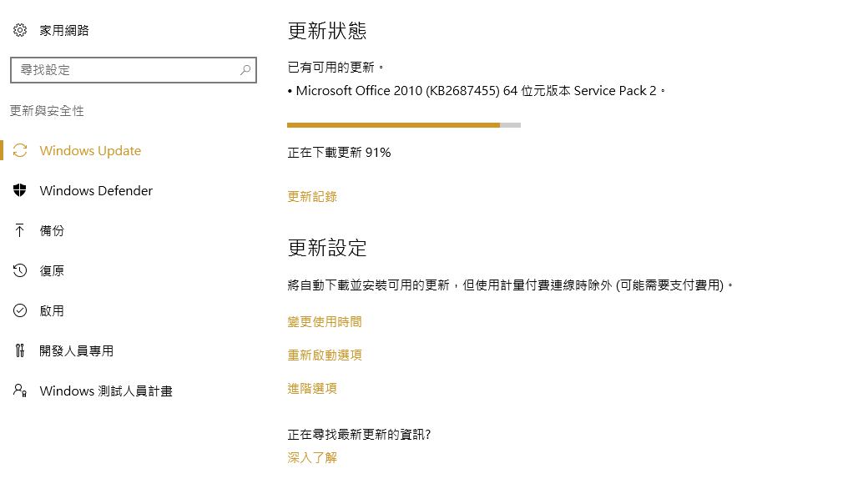Click the update download progress bar
This screenshot has height=504, width=868.
(403, 125)
